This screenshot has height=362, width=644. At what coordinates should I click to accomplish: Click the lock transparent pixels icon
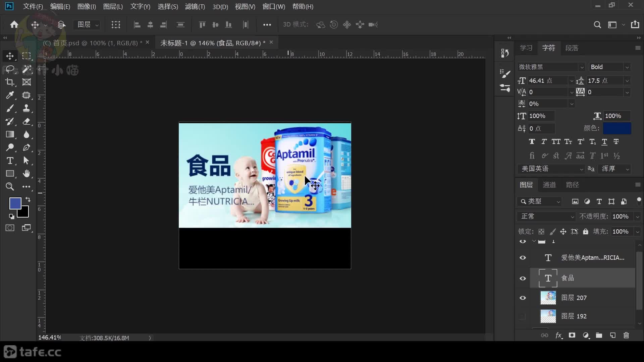(x=541, y=232)
